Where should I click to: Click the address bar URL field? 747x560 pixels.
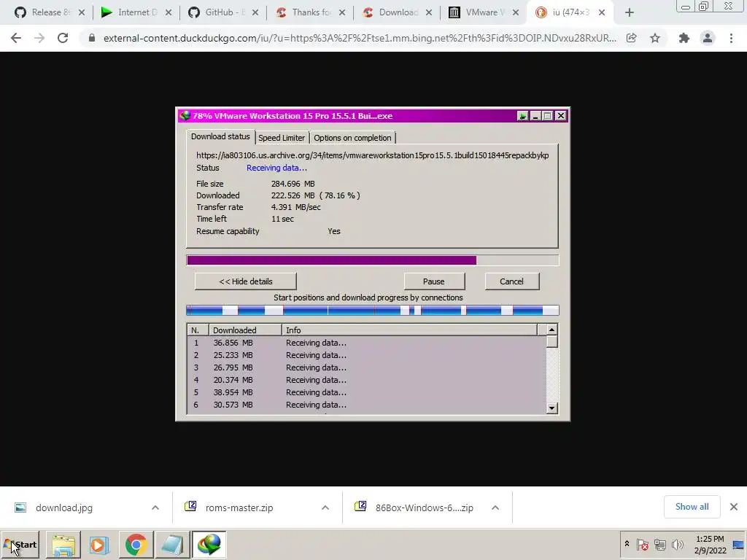click(360, 38)
